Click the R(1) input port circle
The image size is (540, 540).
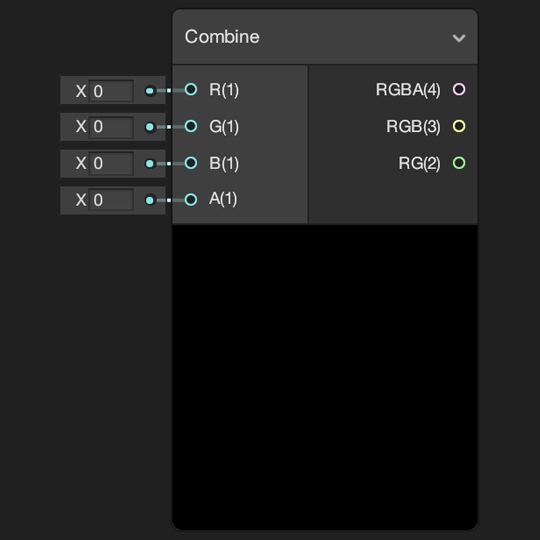tap(191, 90)
